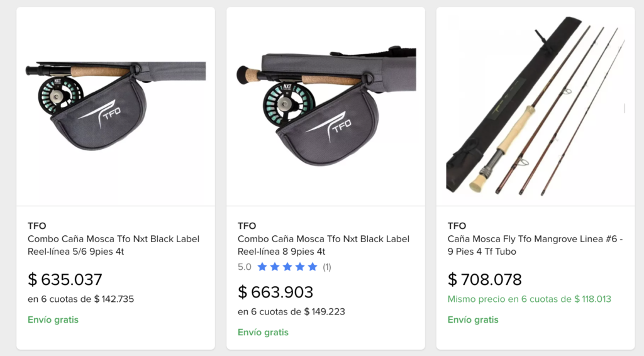
Task: Click 'Envío gratis' on the first product card
Action: coord(53,320)
